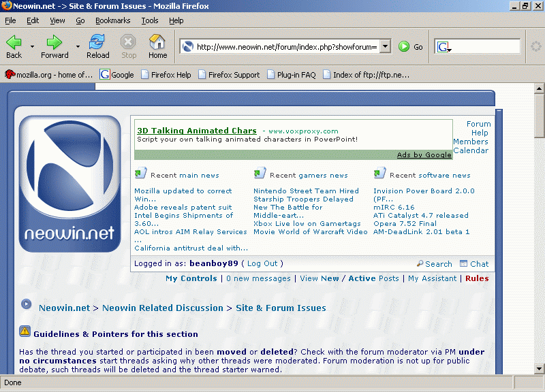
Task: Open ATi Catalyst 4.7 released news
Action: 420,215
